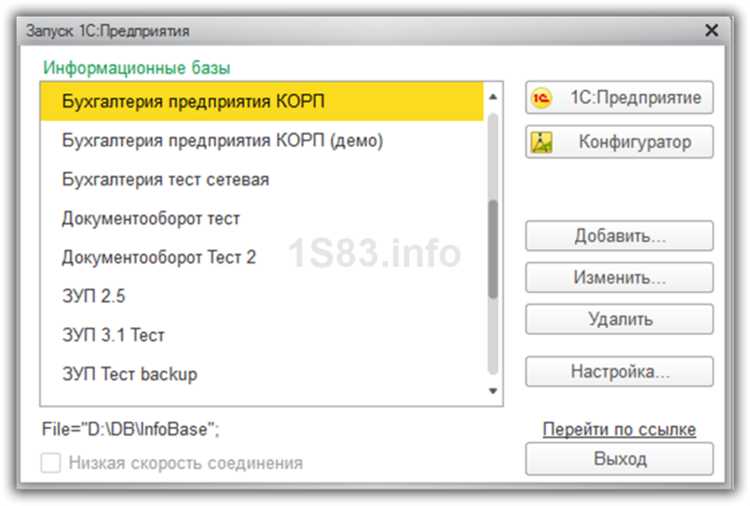Viewport: 750px width, 506px height.
Task: Click the Добавить... button
Action: [x=619, y=236]
